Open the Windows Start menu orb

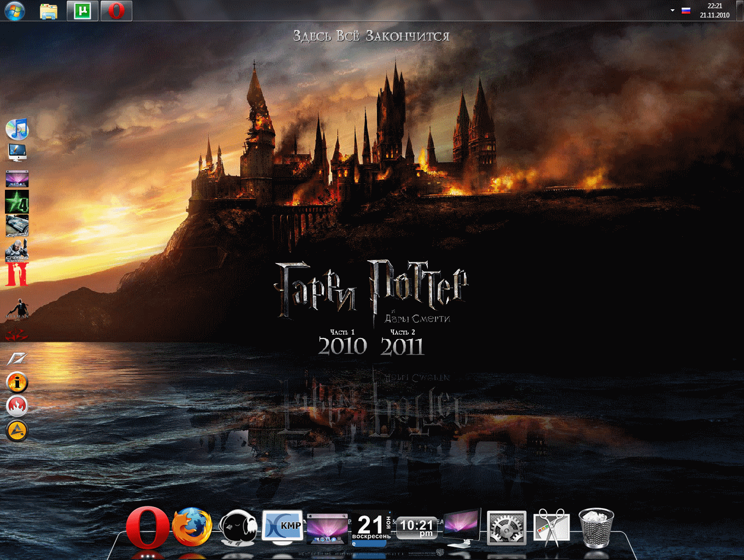pos(14,10)
